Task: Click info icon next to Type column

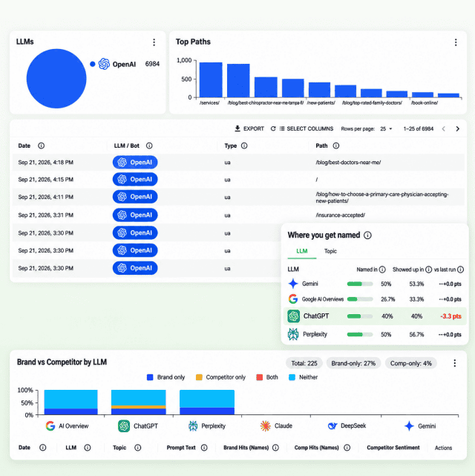Action: point(244,146)
